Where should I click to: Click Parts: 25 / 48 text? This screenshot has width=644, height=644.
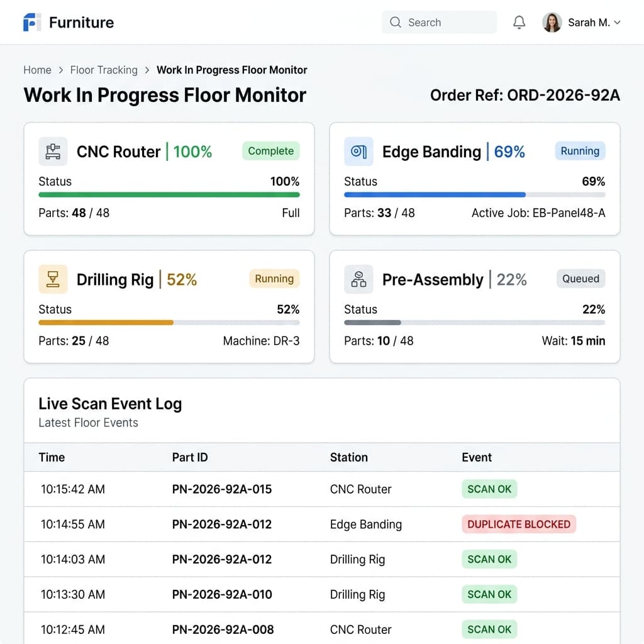point(74,341)
